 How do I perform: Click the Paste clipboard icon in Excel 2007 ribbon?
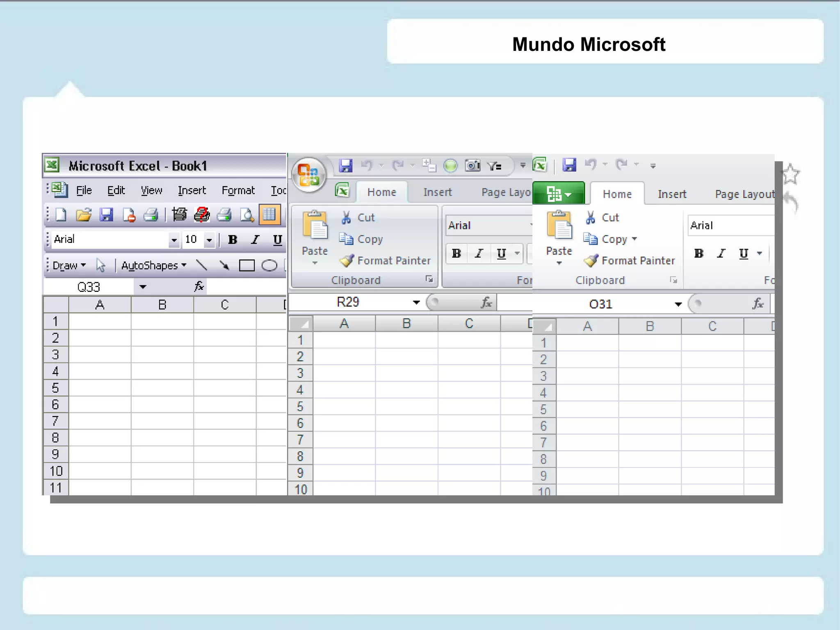pos(315,225)
